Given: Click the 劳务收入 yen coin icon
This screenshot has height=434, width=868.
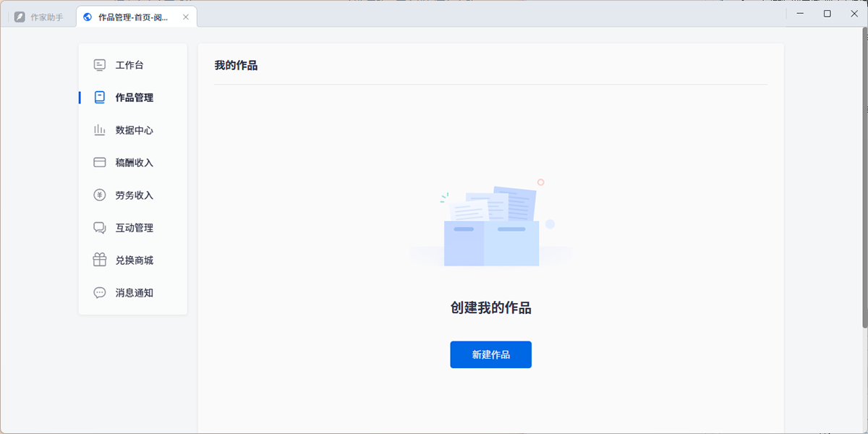Looking at the screenshot, I should (100, 195).
